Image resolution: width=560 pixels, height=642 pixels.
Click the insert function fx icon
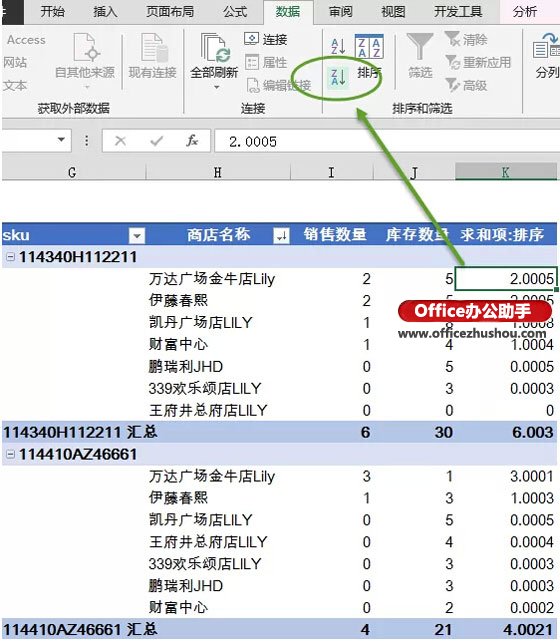coord(192,141)
